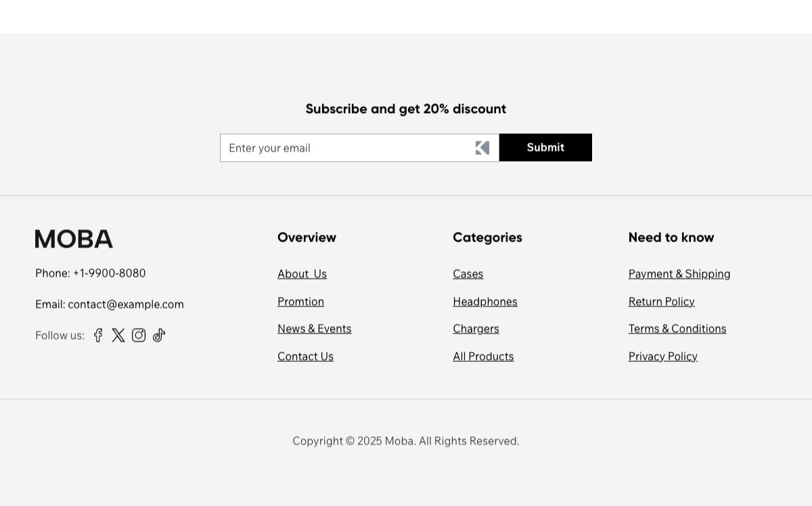Browse the Chargers category link

(476, 328)
